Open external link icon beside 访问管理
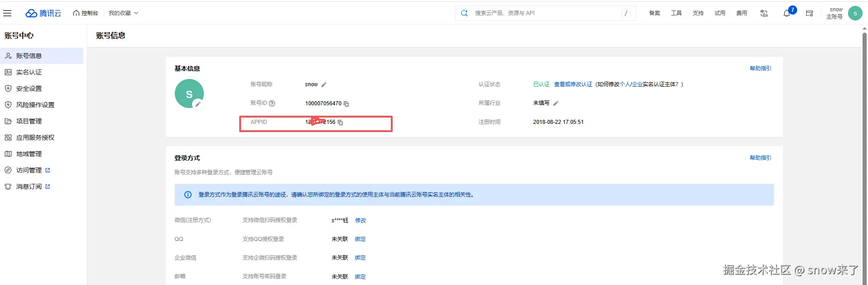This screenshot has height=285, width=868. click(48, 170)
